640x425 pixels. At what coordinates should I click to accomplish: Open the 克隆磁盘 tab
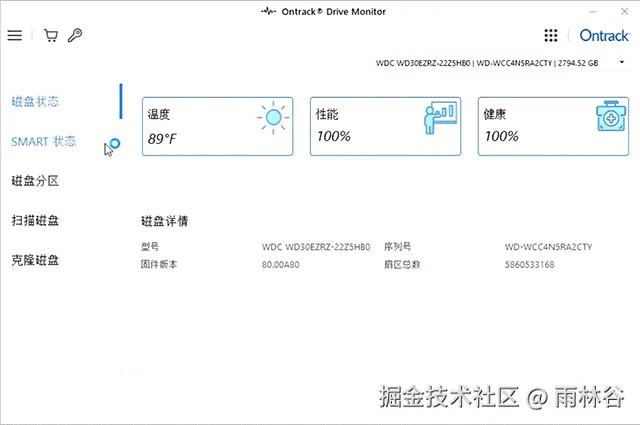(x=35, y=260)
